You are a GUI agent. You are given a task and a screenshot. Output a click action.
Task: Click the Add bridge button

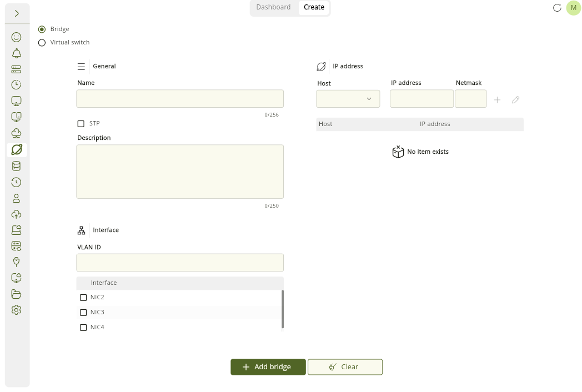coord(268,367)
